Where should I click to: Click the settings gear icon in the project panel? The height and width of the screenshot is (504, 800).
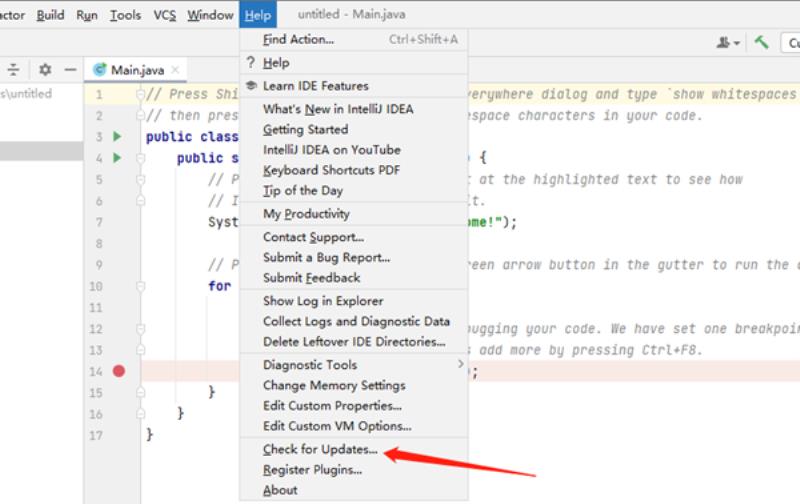(45, 69)
